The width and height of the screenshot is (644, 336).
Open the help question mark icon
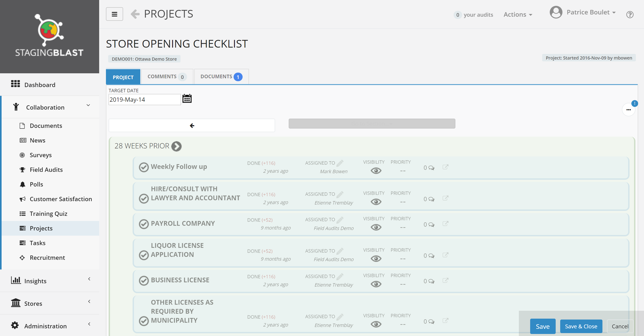tap(630, 15)
